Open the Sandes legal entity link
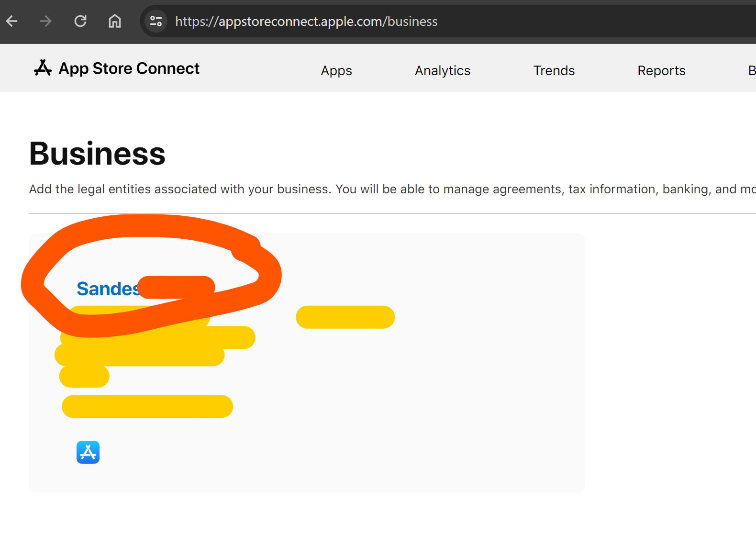 pos(108,289)
